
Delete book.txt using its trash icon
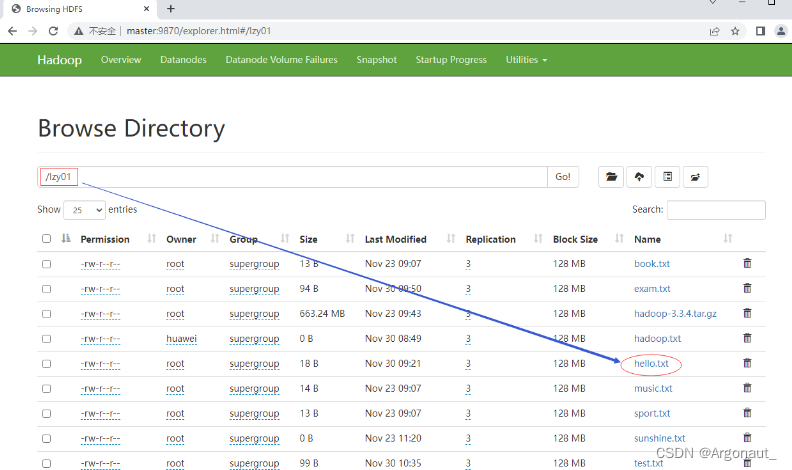[x=746, y=264]
